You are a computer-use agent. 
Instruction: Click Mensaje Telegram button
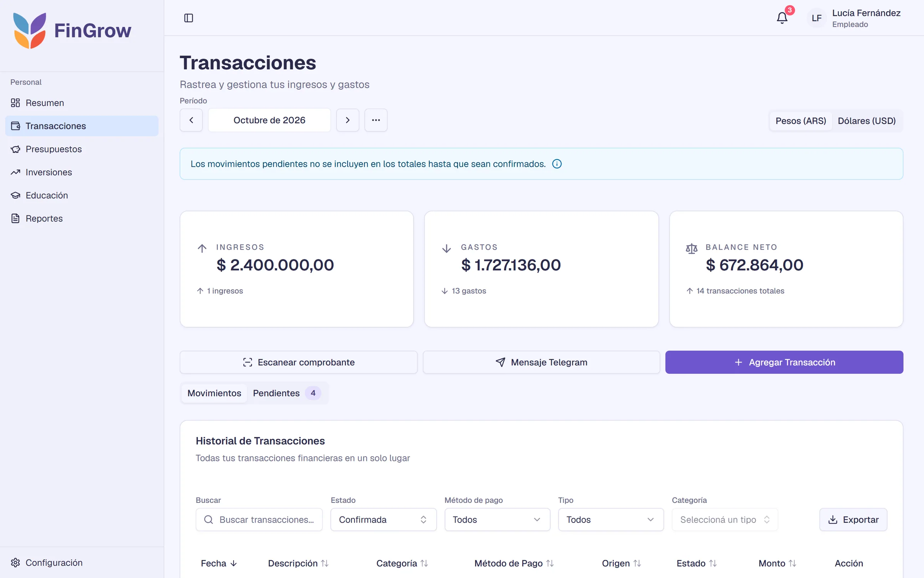[x=541, y=362]
